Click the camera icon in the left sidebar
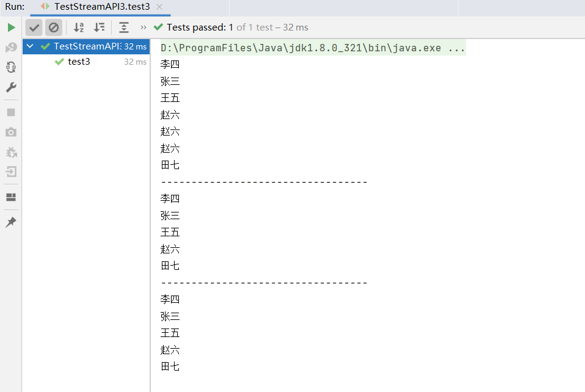 pos(10,132)
